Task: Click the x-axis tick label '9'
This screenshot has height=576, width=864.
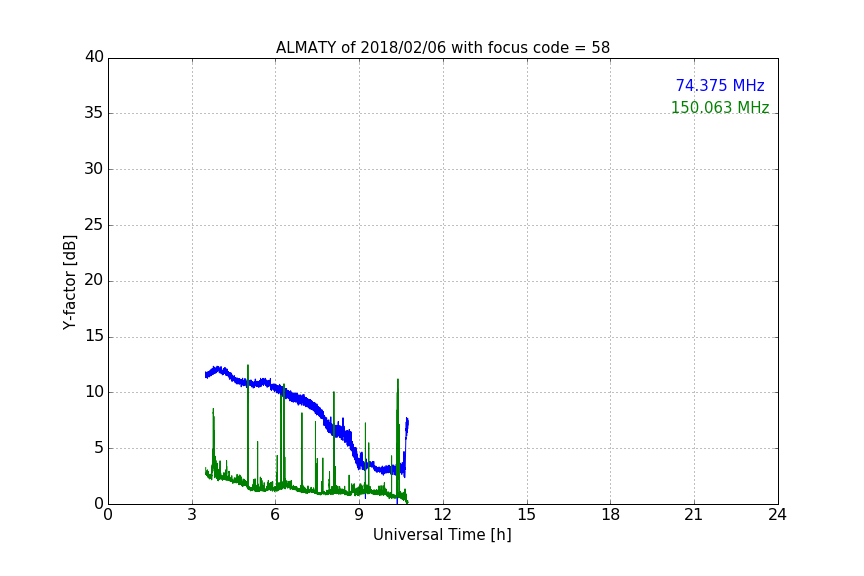Action: click(x=359, y=515)
